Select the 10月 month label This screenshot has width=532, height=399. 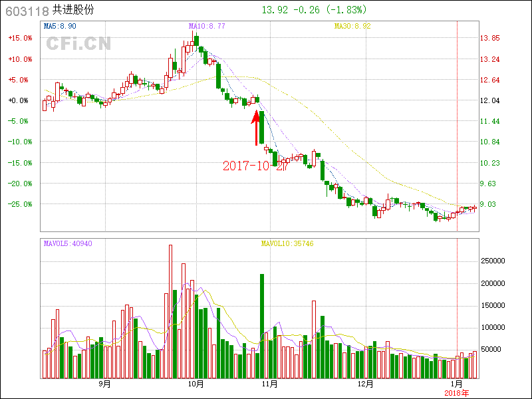[196, 384]
